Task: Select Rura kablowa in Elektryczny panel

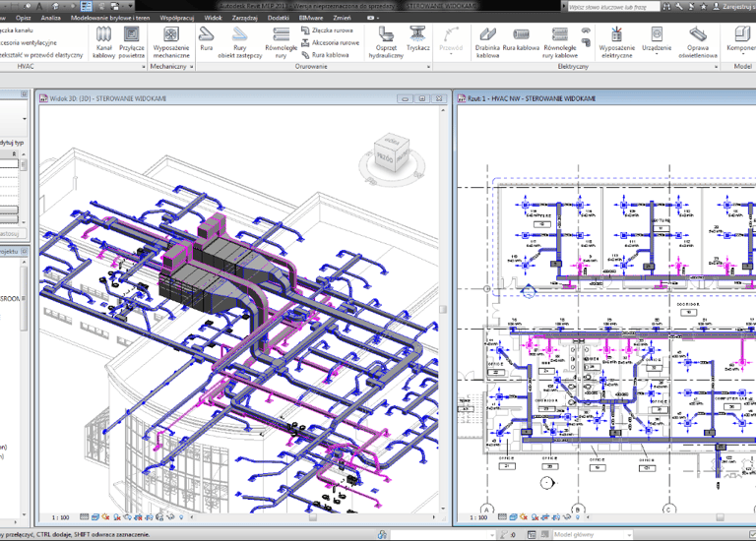Action: pos(521,38)
